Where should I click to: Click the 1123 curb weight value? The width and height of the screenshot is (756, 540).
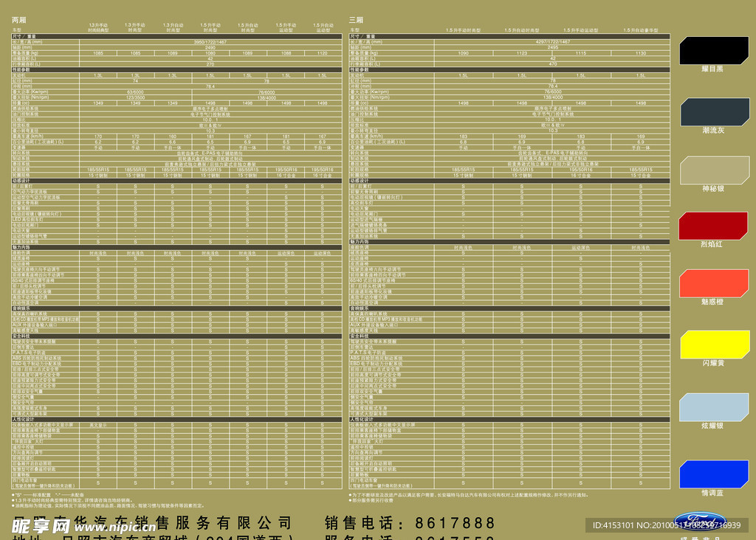[522, 53]
